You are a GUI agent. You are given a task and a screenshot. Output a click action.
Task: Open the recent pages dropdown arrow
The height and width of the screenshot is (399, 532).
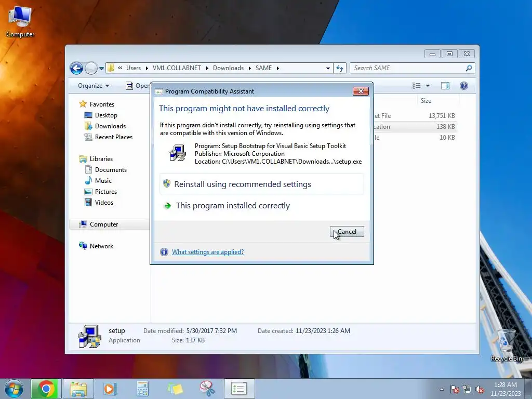(x=101, y=69)
